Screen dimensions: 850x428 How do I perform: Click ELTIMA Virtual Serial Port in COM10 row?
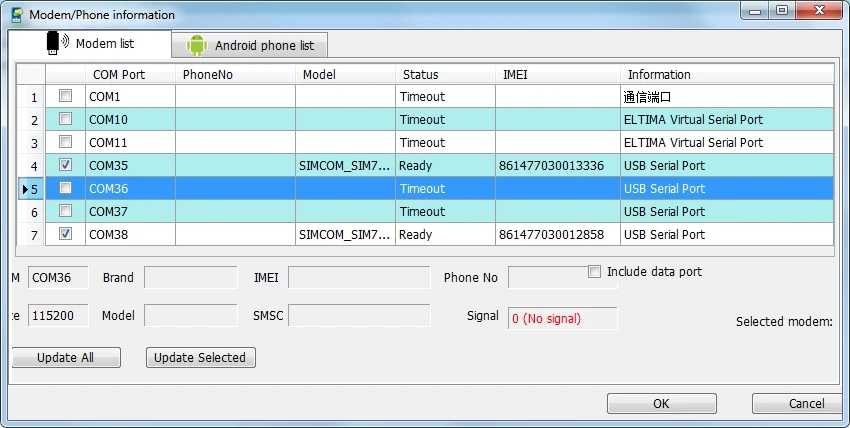point(727,119)
